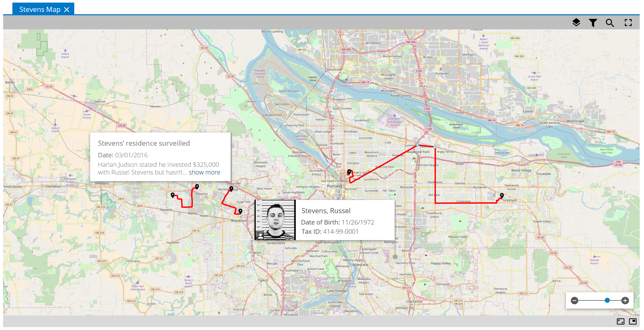Click the Lake Oswego map label

[337, 291]
